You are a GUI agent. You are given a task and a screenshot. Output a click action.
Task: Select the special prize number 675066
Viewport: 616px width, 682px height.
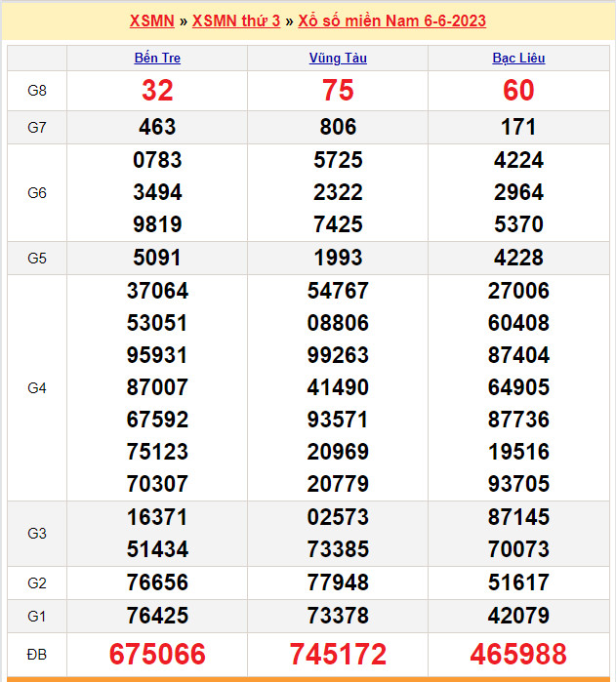(157, 654)
